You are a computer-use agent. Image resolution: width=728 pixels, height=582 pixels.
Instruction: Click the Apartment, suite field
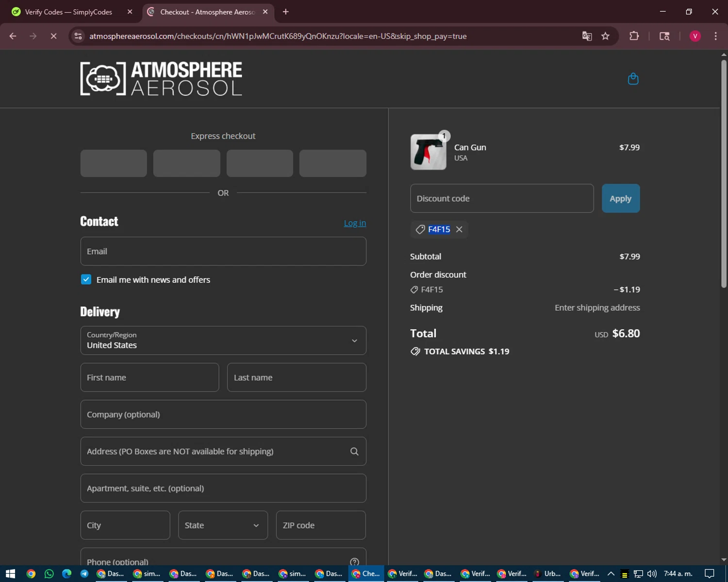click(223, 488)
